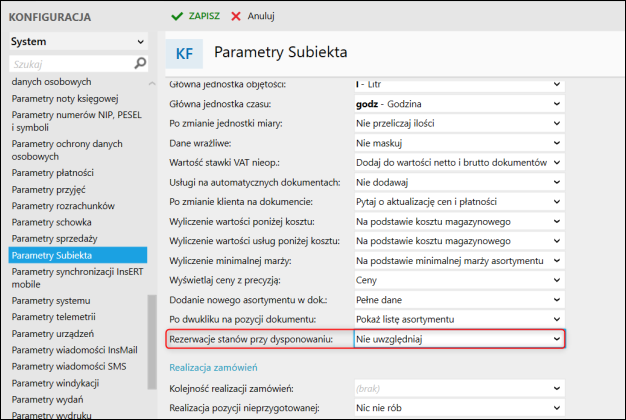The width and height of the screenshot is (626, 420).
Task: Select Parametry wydań entry
Action: click(x=48, y=400)
